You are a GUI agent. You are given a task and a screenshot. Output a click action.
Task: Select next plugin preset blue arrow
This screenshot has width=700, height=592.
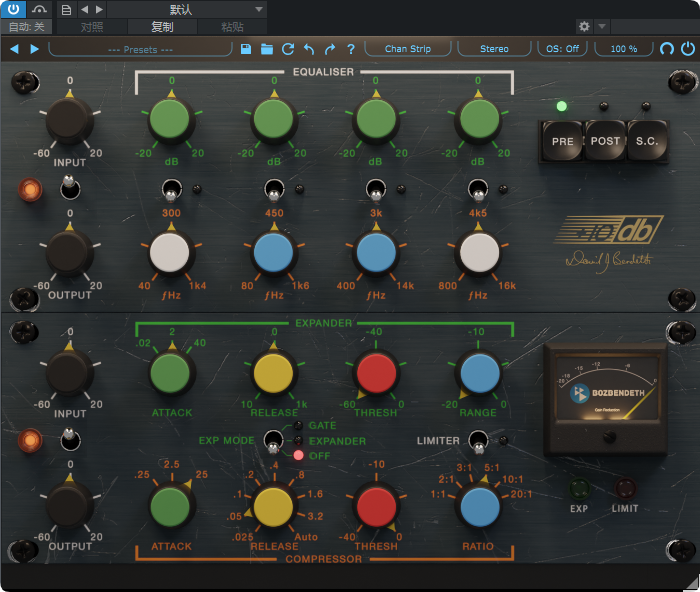click(x=34, y=49)
